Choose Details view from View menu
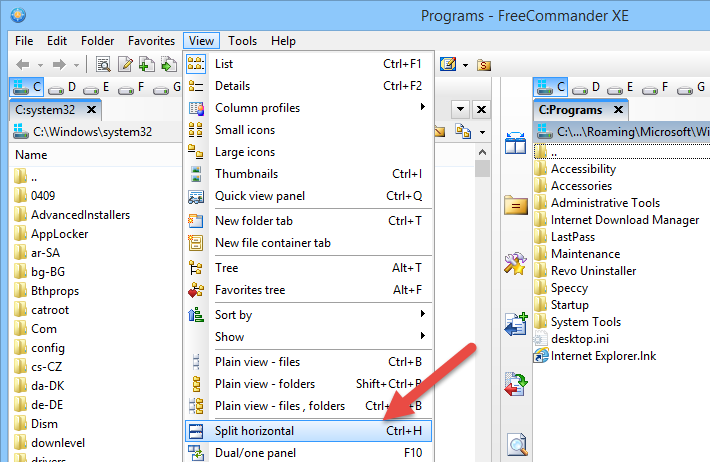Screen dimensions: 710x462 [308, 86]
